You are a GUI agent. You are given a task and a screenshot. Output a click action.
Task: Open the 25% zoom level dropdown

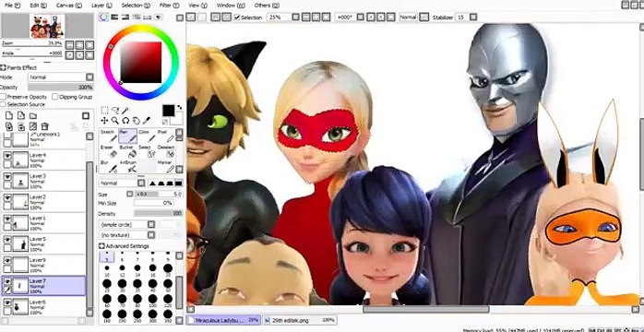(295, 18)
